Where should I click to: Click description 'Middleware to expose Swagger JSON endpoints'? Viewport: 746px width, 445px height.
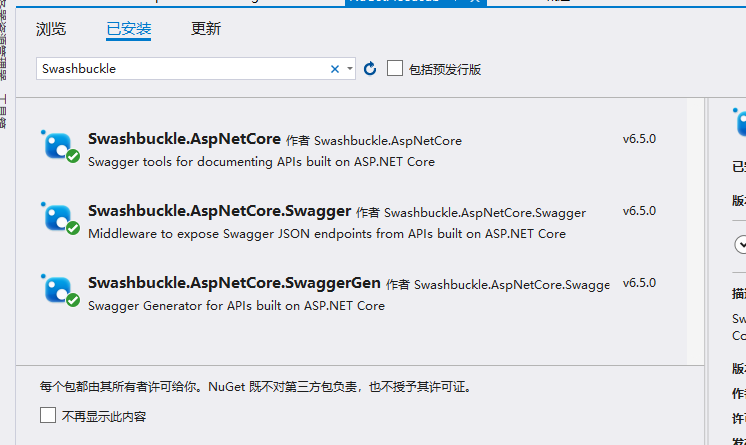(327, 234)
